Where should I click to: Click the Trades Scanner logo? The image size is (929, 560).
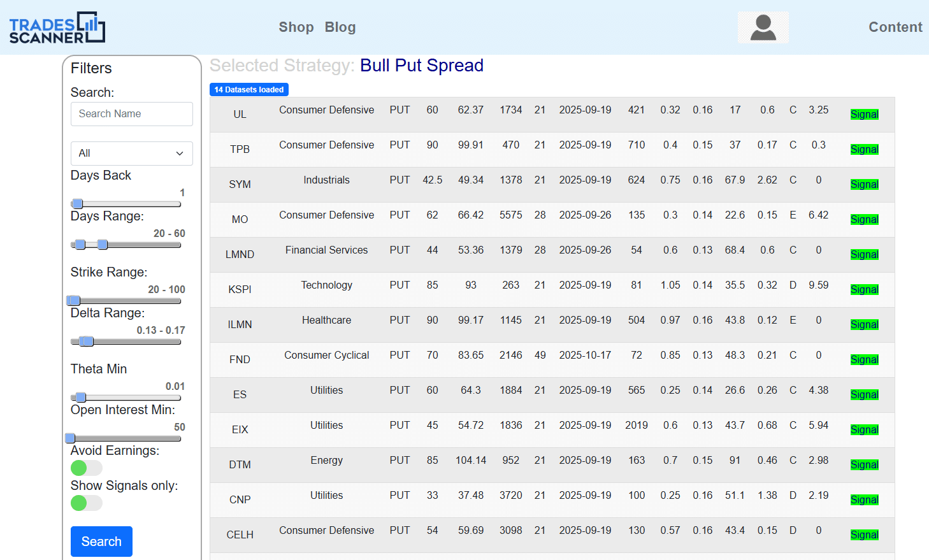tap(57, 27)
